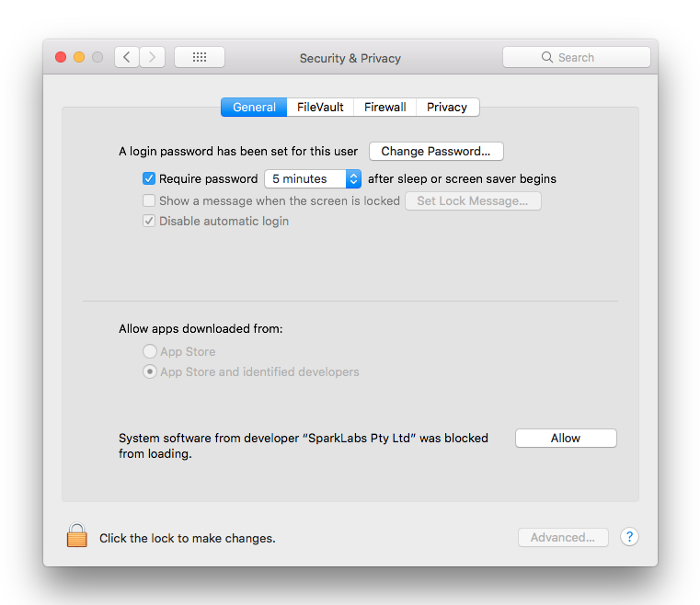700x605 pixels.
Task: Switch to the General tab
Action: coord(254,108)
